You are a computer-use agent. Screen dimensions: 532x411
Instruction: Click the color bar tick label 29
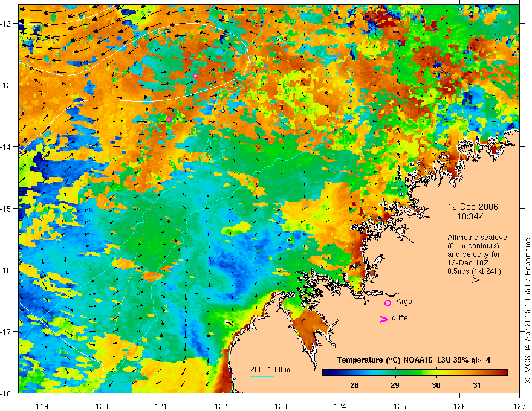click(x=395, y=386)
